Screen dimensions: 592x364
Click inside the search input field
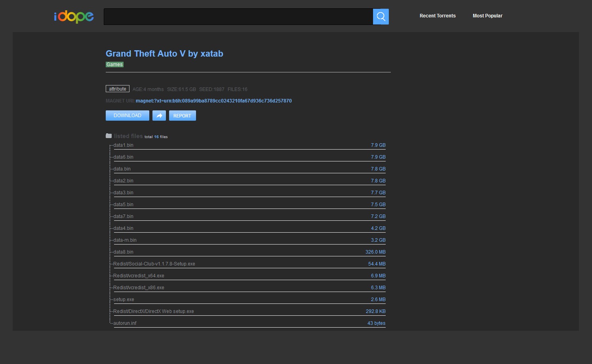coord(238,17)
